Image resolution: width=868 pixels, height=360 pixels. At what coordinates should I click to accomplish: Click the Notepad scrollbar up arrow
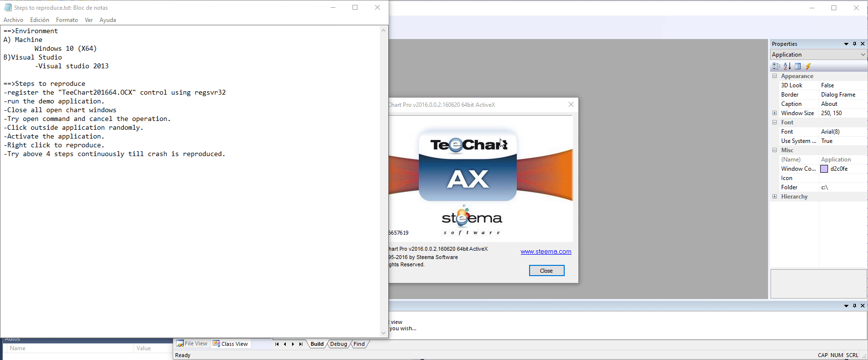pos(383,30)
